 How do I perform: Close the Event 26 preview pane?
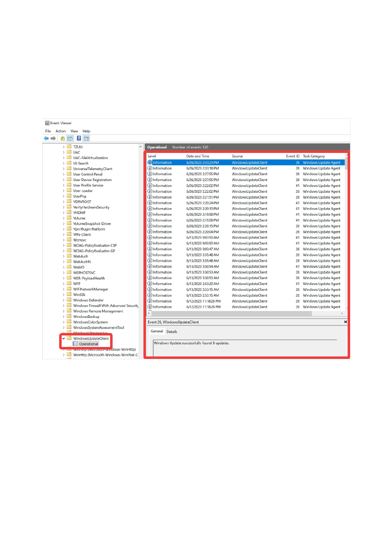click(345, 322)
